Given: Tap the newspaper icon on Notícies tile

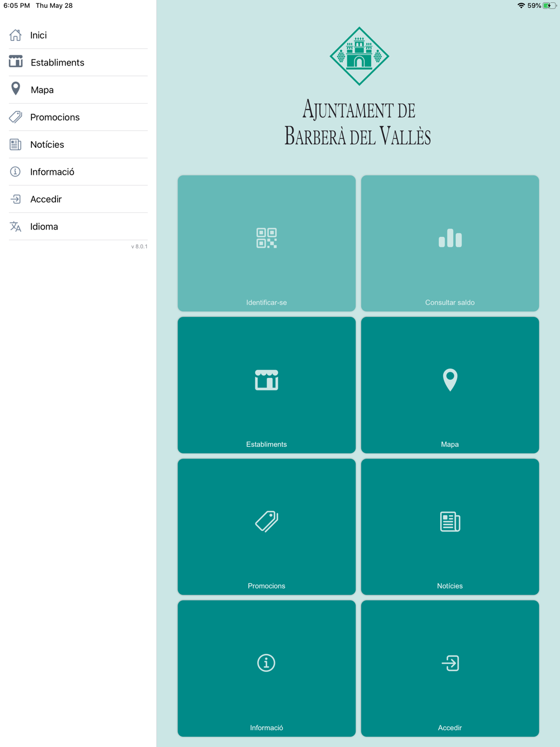Looking at the screenshot, I should pyautogui.click(x=450, y=521).
